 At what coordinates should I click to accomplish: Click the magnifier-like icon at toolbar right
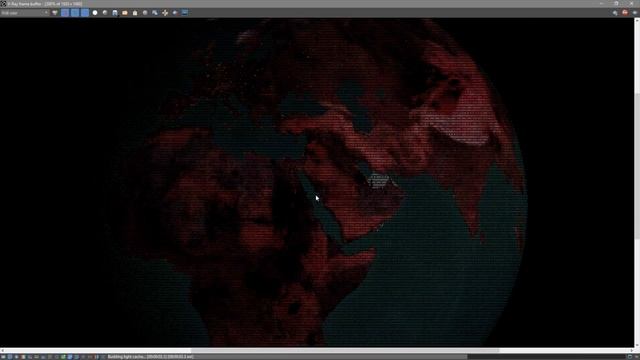pyautogui.click(x=615, y=13)
